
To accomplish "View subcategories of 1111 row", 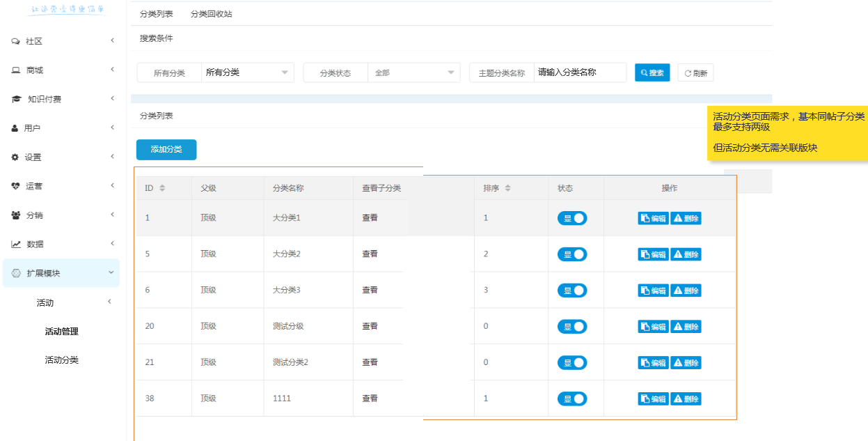I will tap(370, 399).
